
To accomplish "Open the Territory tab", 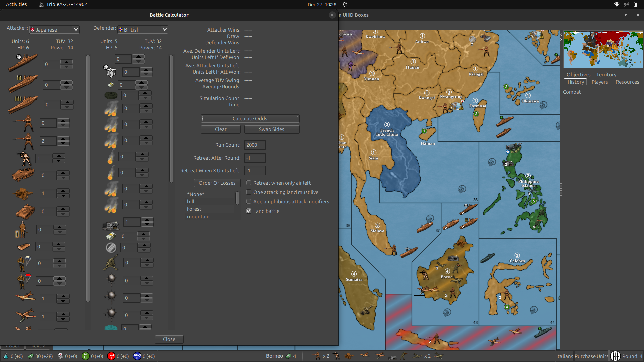I will coord(606,75).
